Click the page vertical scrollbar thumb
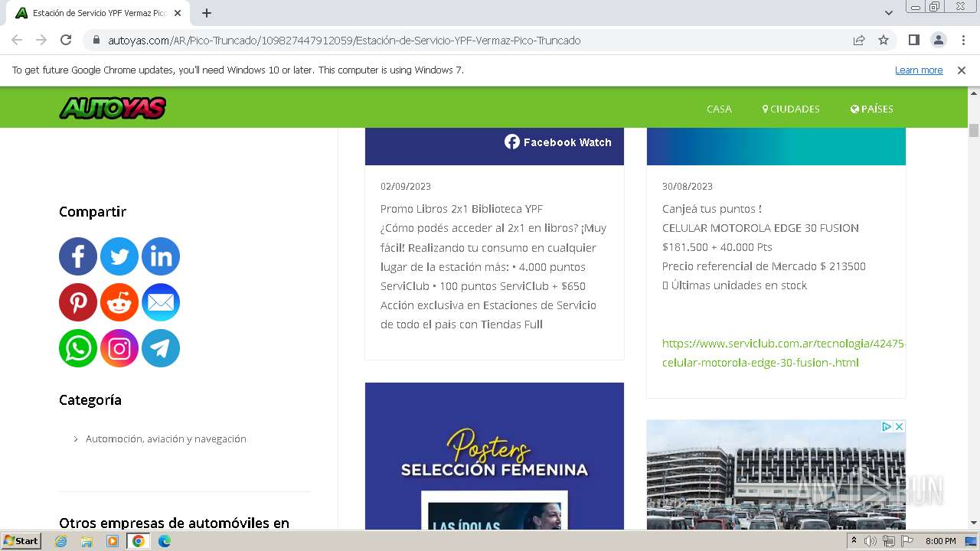 pyautogui.click(x=974, y=130)
